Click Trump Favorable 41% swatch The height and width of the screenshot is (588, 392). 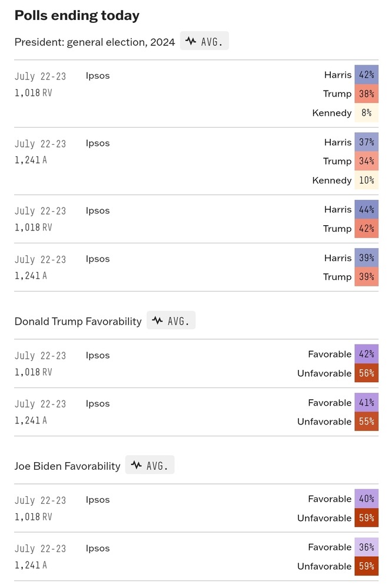[x=367, y=402]
